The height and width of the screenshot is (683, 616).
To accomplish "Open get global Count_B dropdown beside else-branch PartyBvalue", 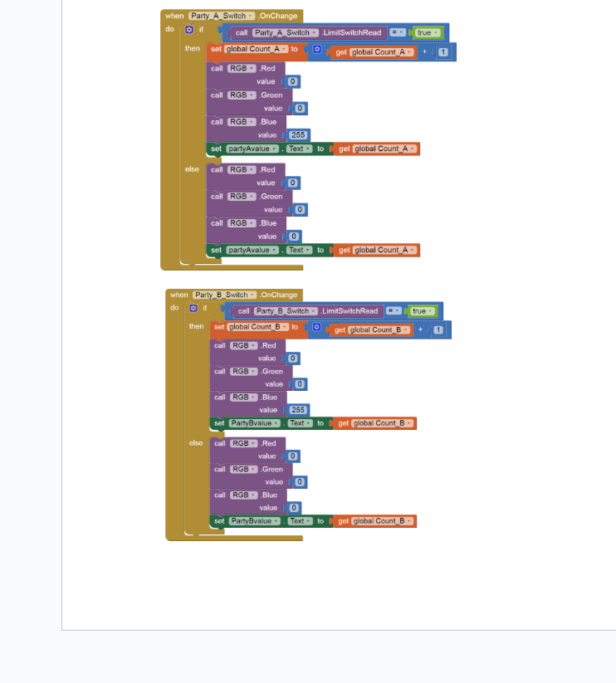I will [x=382, y=521].
